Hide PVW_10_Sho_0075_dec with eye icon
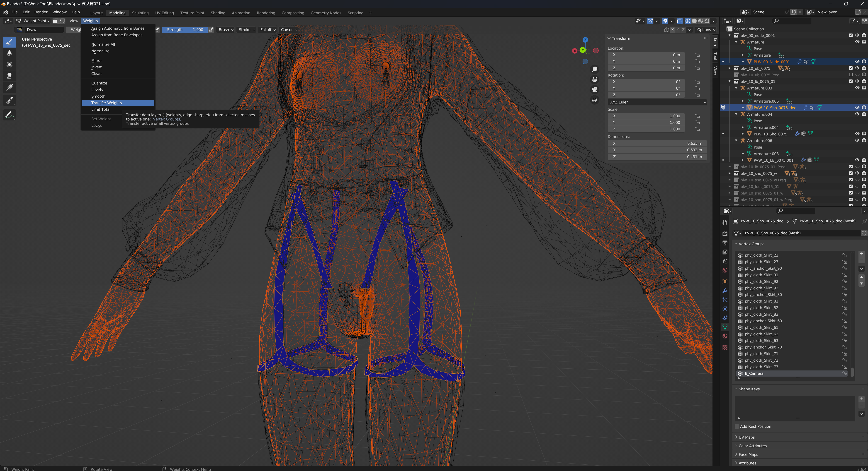 (x=857, y=108)
